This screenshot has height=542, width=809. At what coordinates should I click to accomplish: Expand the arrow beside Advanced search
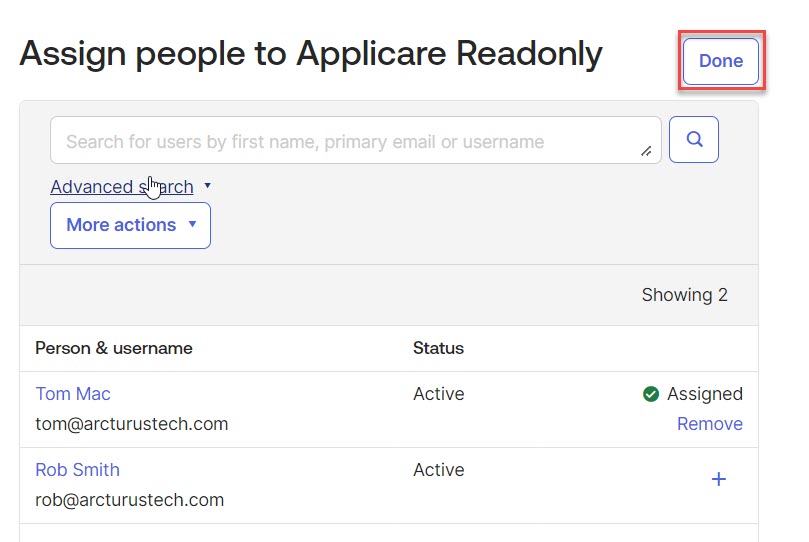pos(207,186)
